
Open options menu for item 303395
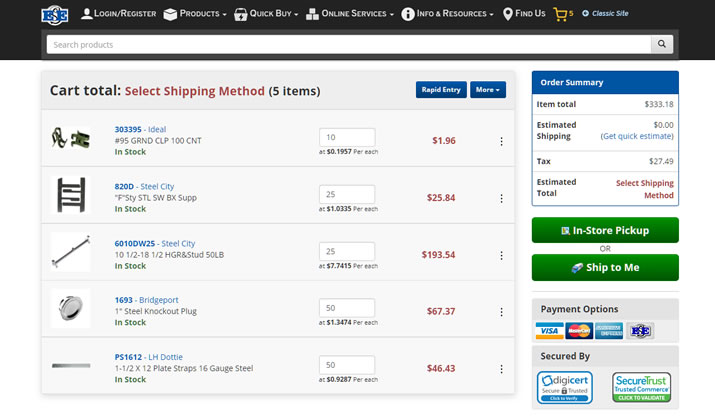pos(502,141)
